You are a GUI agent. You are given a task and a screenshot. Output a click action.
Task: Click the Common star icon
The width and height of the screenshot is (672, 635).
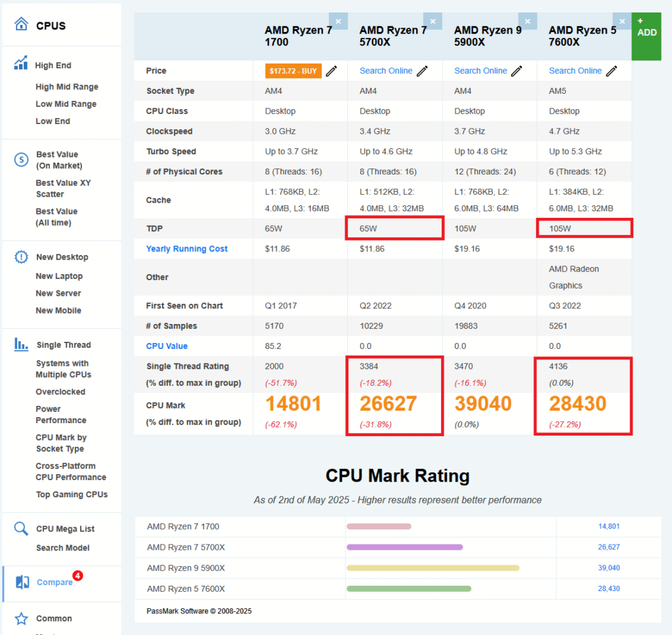coord(22,619)
